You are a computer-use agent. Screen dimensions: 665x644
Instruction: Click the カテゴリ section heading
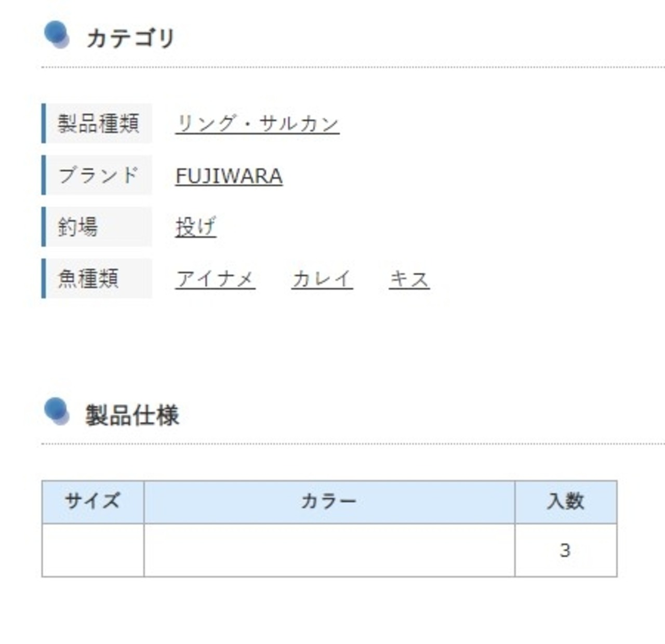[130, 38]
